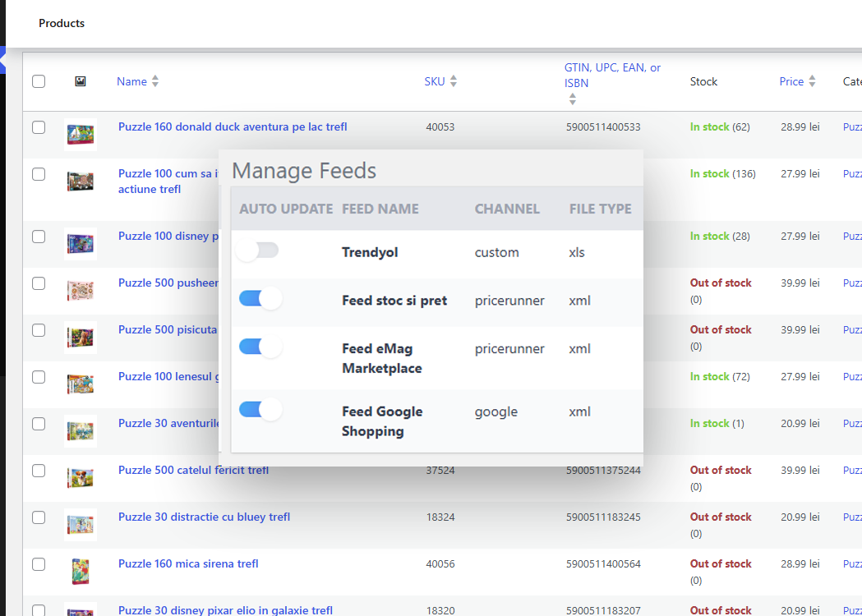Click GTIN value 5900511183245

(x=603, y=517)
